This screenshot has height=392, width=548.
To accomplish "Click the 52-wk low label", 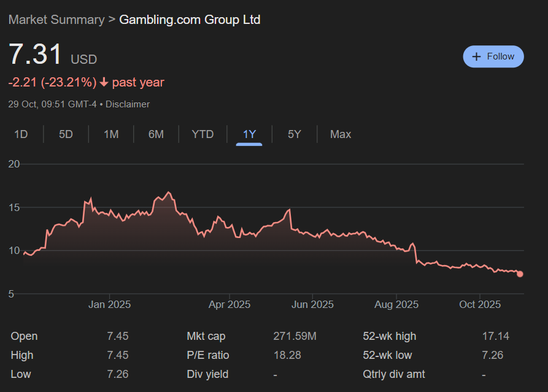I will coord(388,355).
